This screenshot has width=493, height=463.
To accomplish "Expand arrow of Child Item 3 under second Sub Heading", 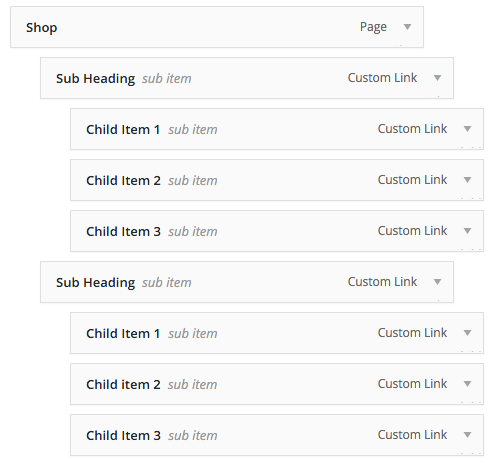I will (467, 435).
